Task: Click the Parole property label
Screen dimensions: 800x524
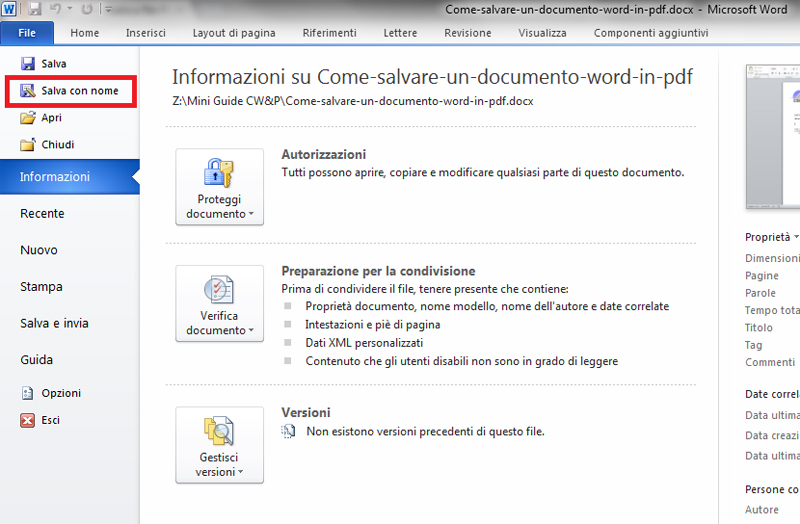Action: click(760, 293)
